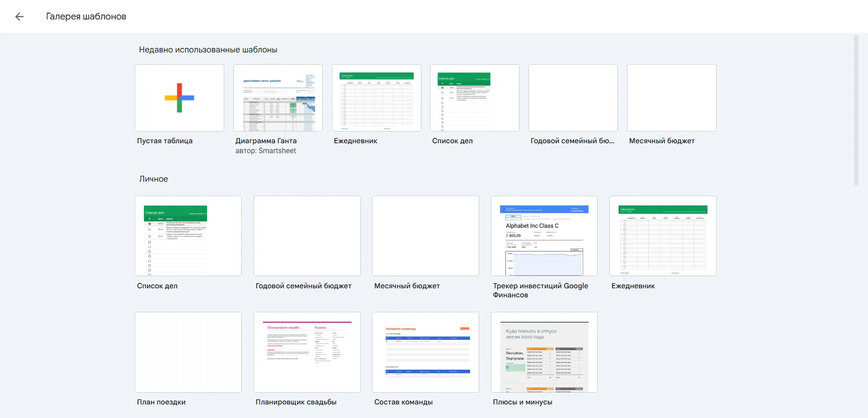
Task: Click the Планировщик свадьбы label
Action: pos(296,402)
